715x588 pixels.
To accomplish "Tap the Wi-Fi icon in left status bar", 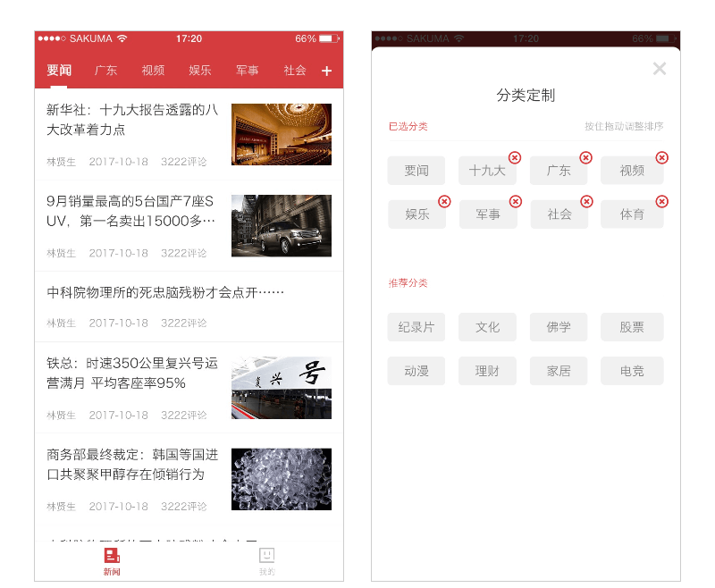I will point(122,38).
